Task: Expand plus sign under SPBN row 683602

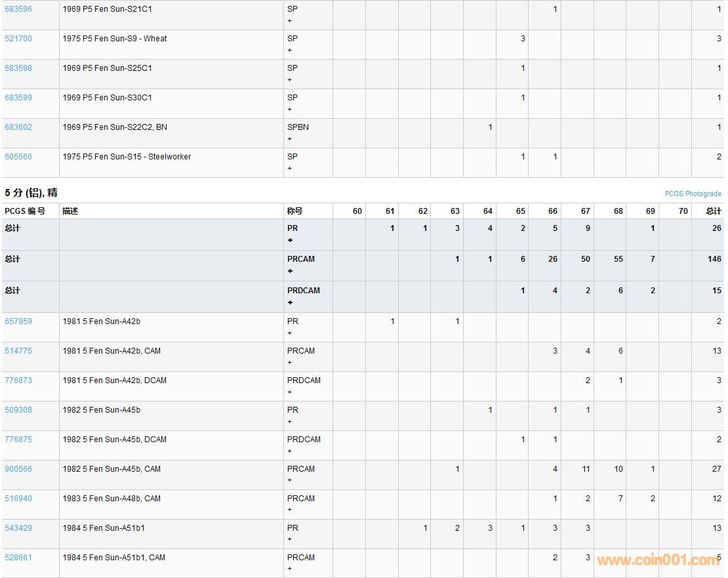Action: 290,139
